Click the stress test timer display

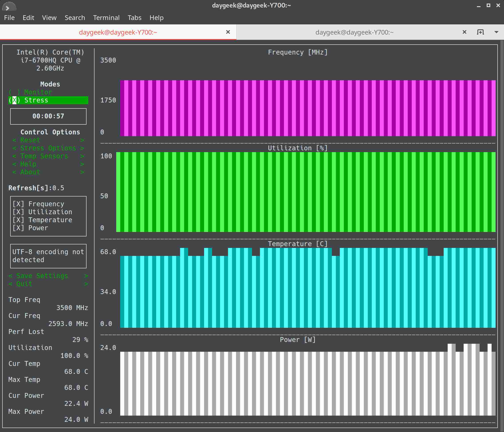point(48,116)
